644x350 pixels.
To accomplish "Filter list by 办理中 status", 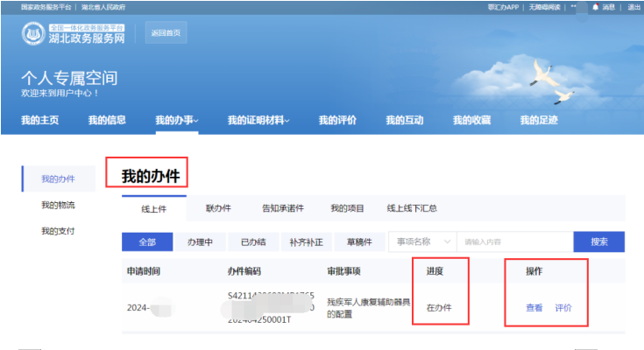I will tap(200, 241).
